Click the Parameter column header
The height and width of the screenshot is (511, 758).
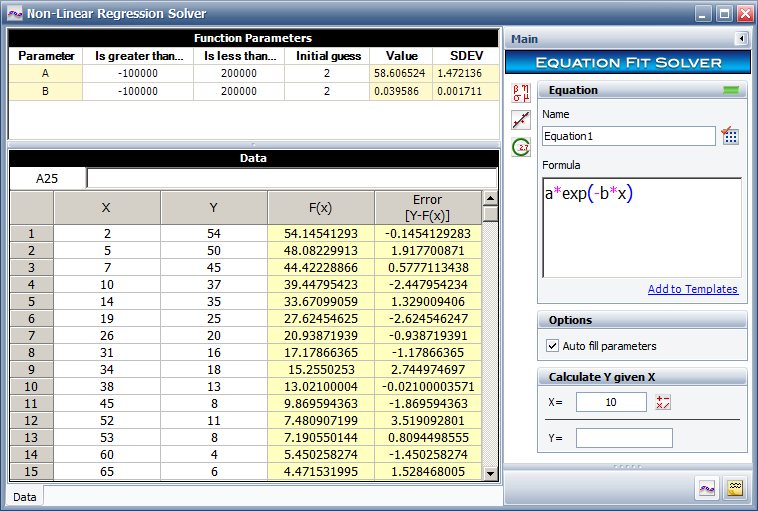point(45,56)
